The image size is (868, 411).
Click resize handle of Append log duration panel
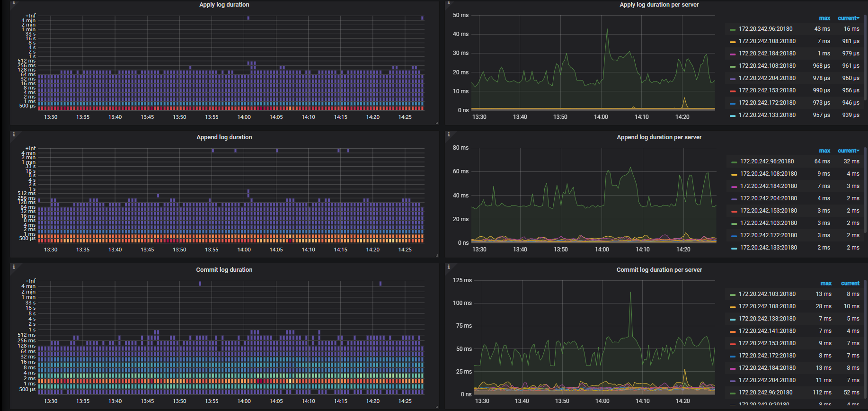pos(437,256)
